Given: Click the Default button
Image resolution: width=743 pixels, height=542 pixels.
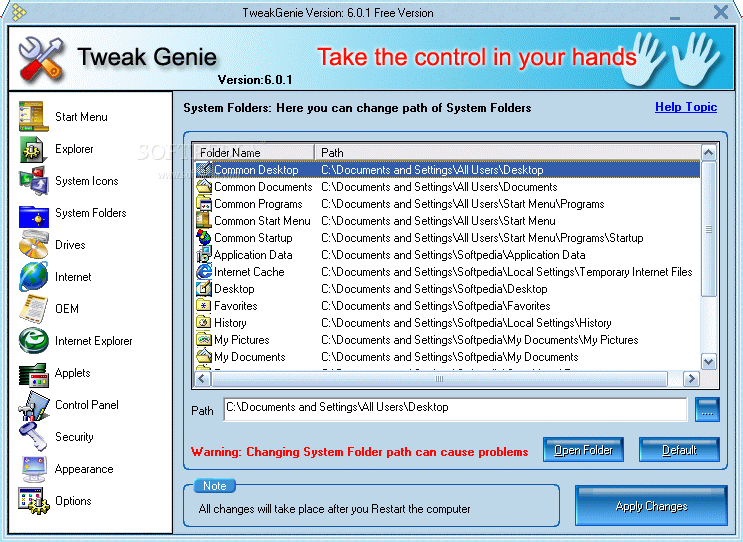Looking at the screenshot, I should coord(679,450).
